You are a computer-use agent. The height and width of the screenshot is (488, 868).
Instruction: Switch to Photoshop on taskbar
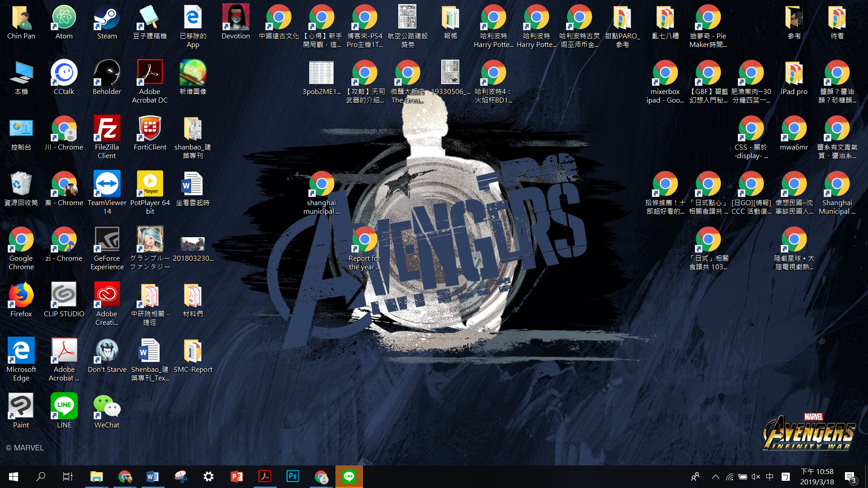click(x=292, y=476)
